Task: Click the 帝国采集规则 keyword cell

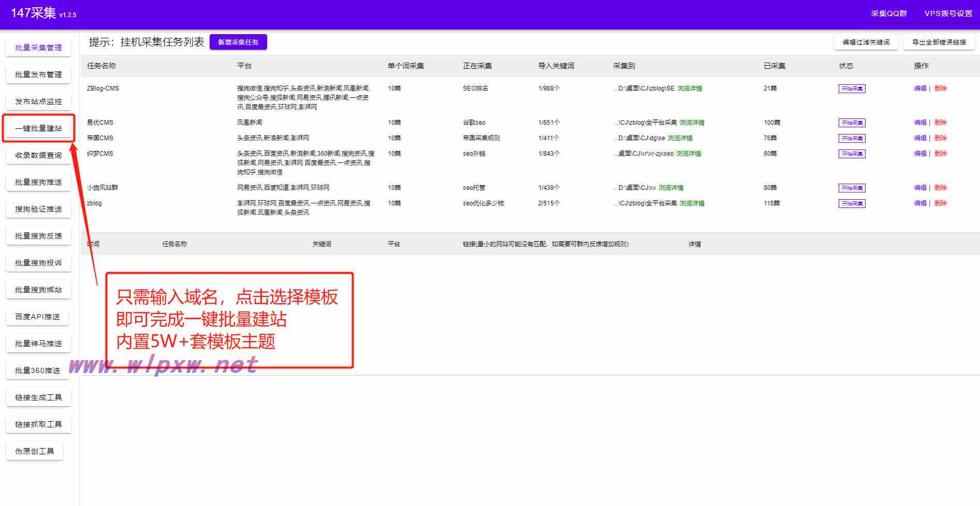Action: (x=481, y=138)
